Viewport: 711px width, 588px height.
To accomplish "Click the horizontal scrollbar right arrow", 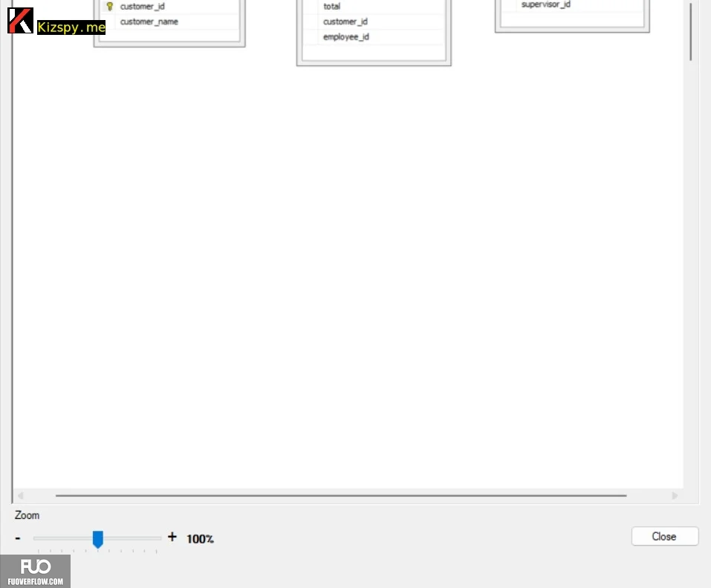I will tap(675, 496).
